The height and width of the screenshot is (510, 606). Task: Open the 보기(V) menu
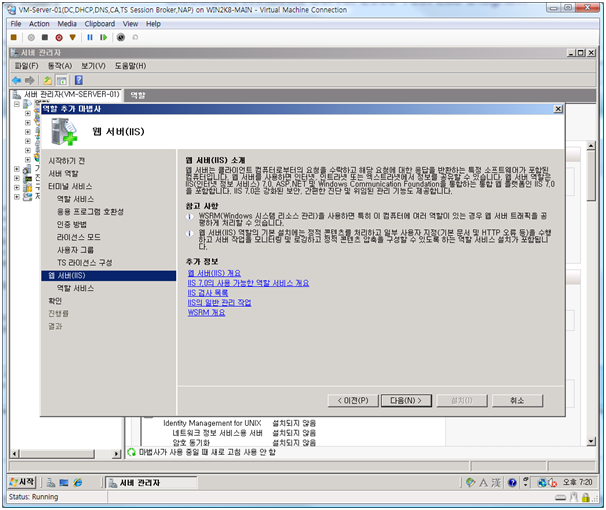[93, 66]
